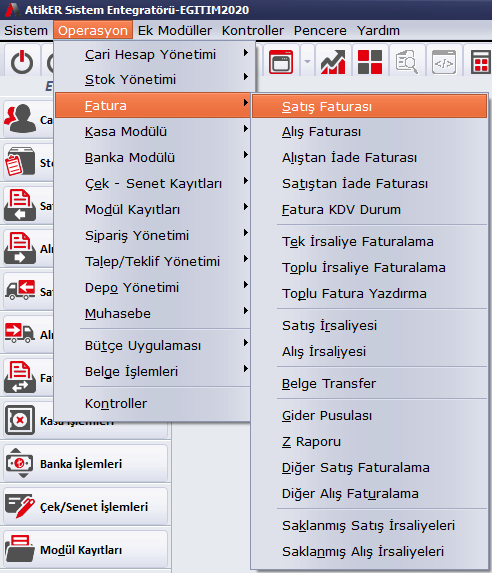Click the Banka İşlemleri sidebar icon
The width and height of the screenshot is (492, 573).
coord(19,463)
